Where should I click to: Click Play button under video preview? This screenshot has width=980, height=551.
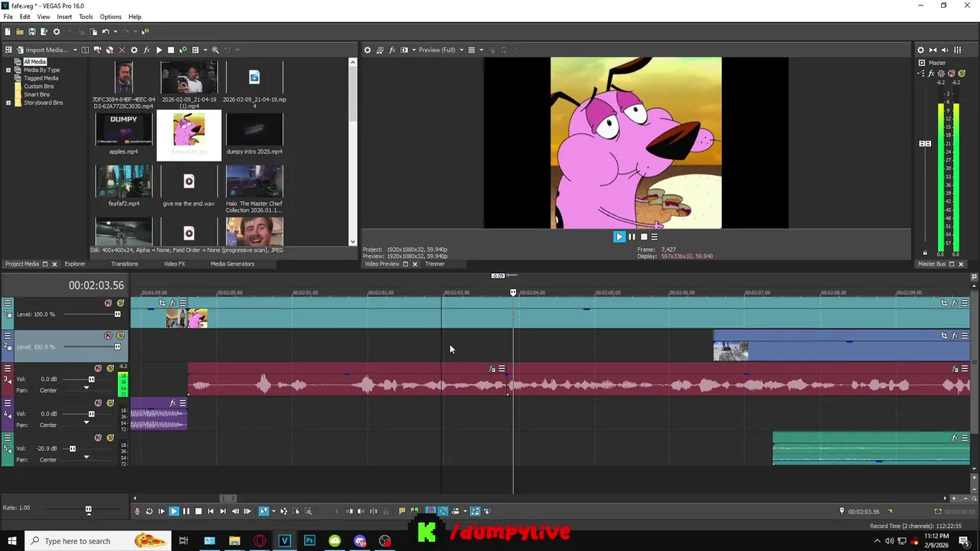[619, 236]
